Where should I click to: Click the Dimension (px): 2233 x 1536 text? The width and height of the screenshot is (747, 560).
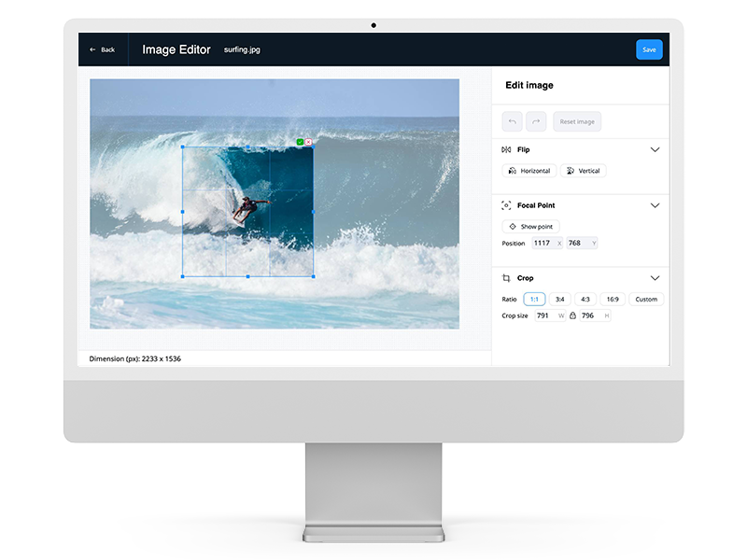pyautogui.click(x=134, y=358)
